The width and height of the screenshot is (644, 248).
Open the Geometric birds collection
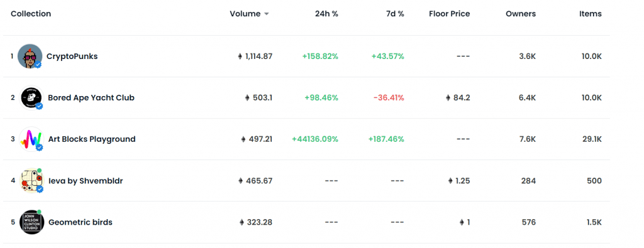point(80,222)
